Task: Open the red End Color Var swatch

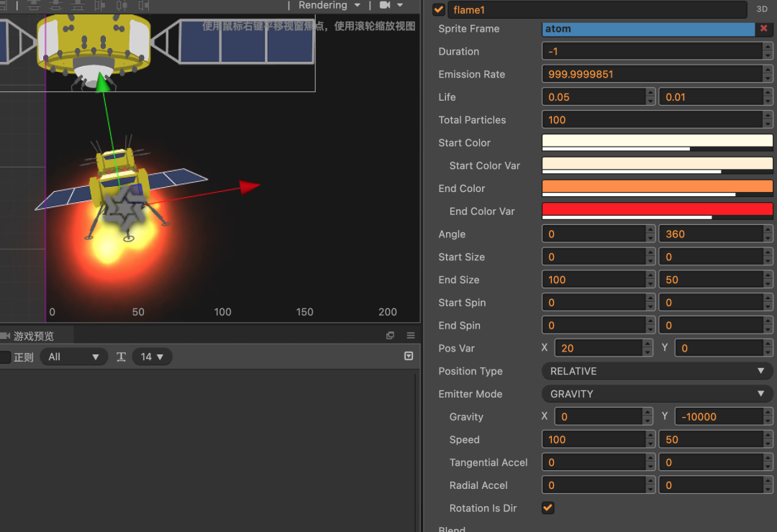Action: pyautogui.click(x=657, y=211)
